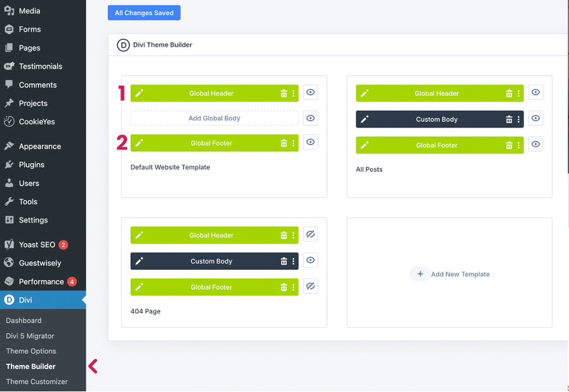This screenshot has height=392, width=569.
Task: Click the Appearance paintbrush icon
Action: (9, 146)
